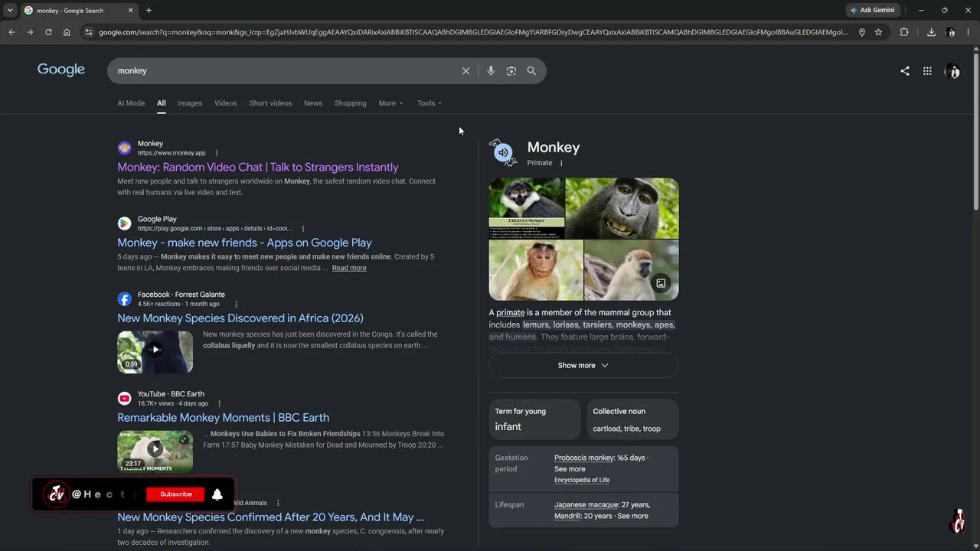Play the Monkey pronunciation audio
Image resolution: width=980 pixels, height=551 pixels.
point(503,153)
